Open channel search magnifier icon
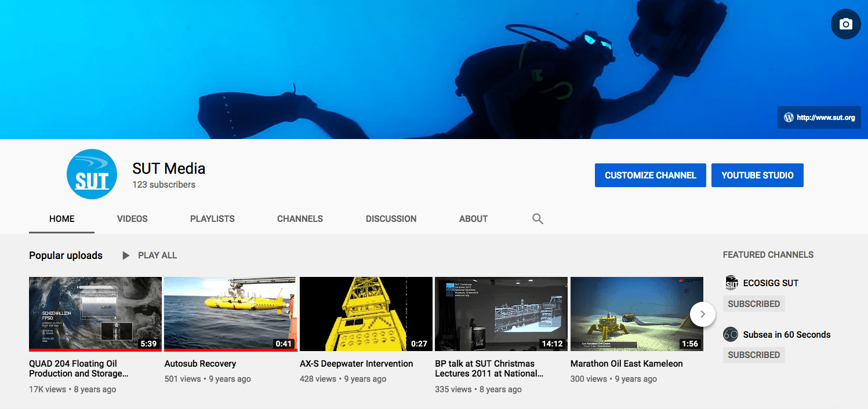The image size is (868, 409). coord(537,218)
